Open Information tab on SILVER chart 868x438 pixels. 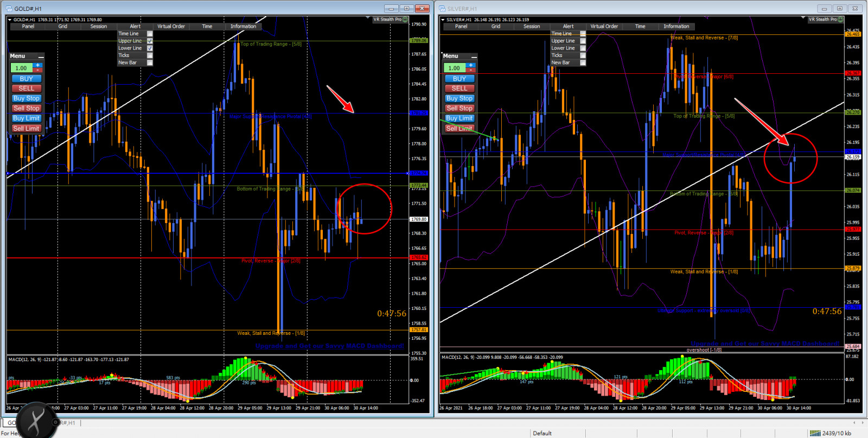click(x=676, y=26)
